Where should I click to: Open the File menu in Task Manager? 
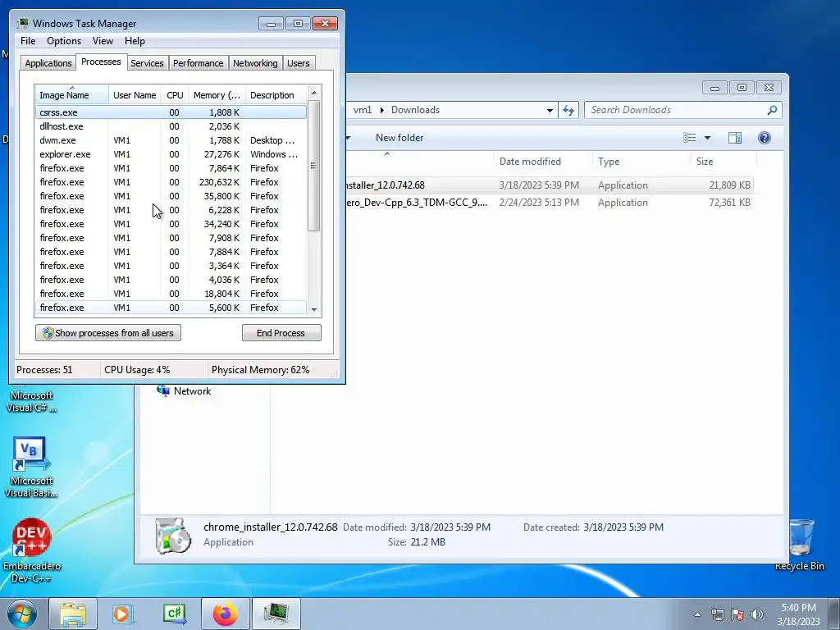[28, 41]
